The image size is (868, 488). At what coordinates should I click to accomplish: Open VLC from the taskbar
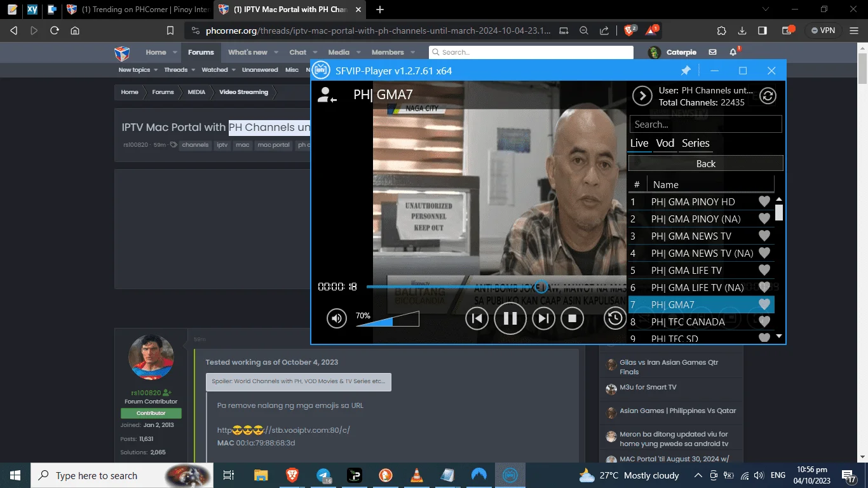pyautogui.click(x=416, y=475)
